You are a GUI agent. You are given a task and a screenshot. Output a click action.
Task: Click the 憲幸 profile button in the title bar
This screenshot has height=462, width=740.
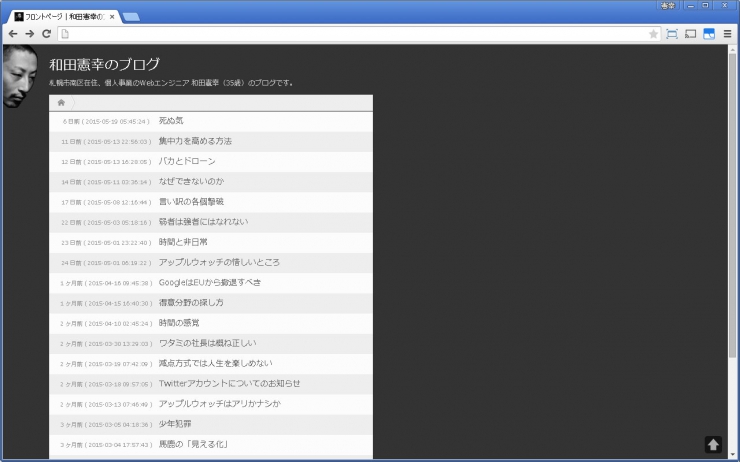(x=667, y=6)
